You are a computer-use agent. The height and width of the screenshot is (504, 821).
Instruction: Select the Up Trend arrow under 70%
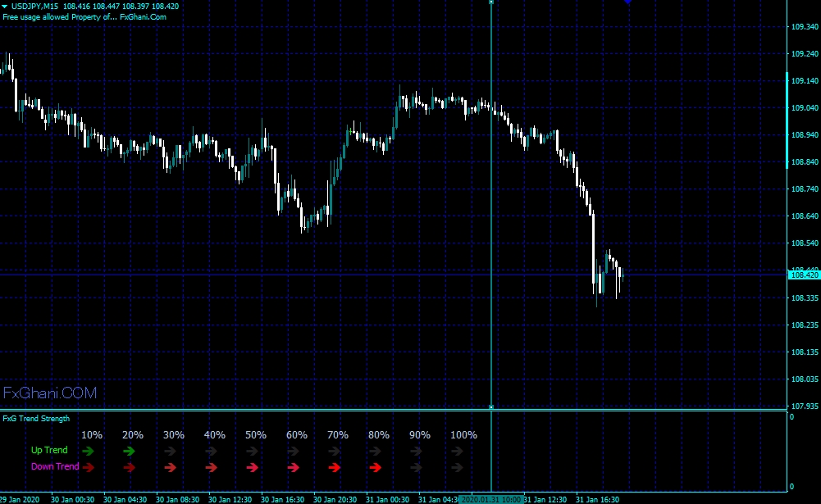point(334,451)
